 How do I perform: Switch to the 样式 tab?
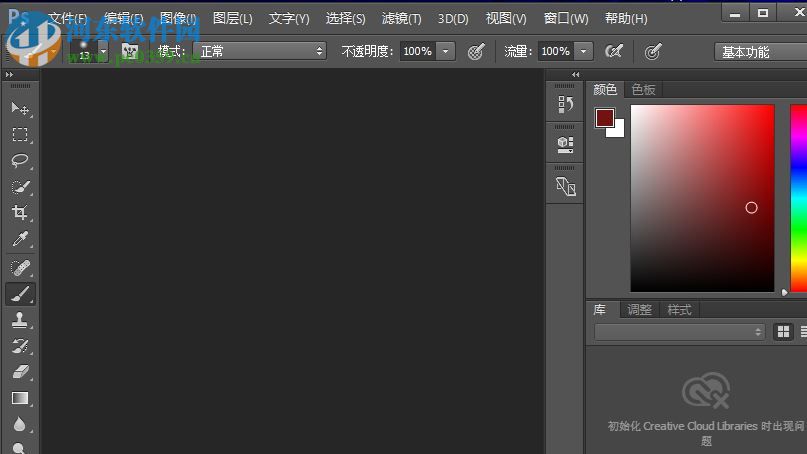pos(679,310)
